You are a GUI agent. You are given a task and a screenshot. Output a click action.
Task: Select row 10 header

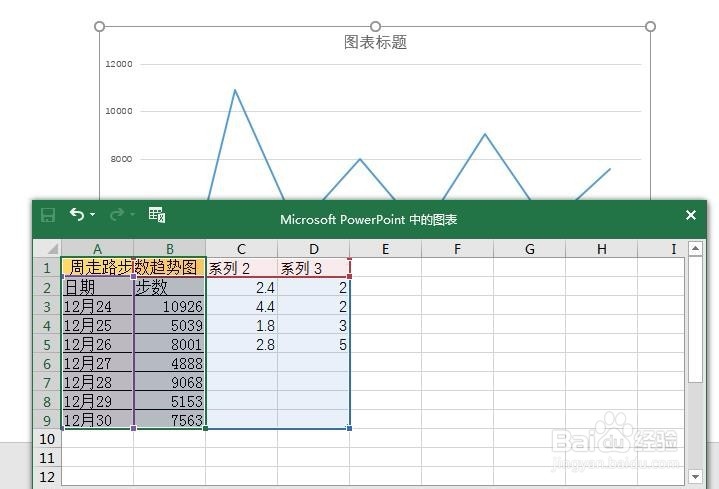coord(47,439)
